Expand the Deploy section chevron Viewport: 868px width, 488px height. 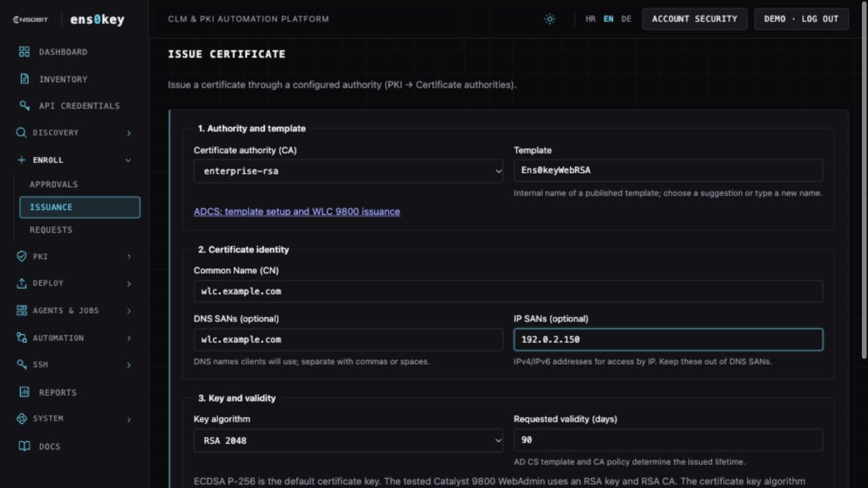pos(128,283)
